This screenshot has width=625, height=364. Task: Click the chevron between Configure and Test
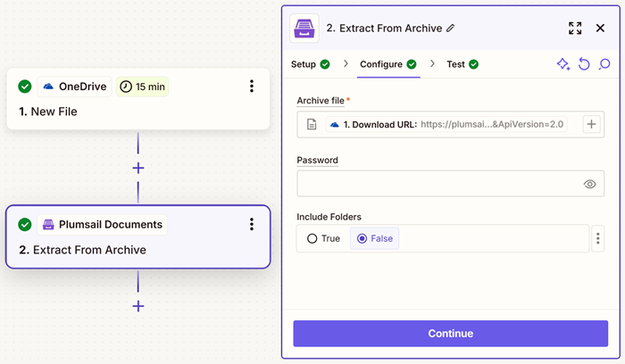432,63
